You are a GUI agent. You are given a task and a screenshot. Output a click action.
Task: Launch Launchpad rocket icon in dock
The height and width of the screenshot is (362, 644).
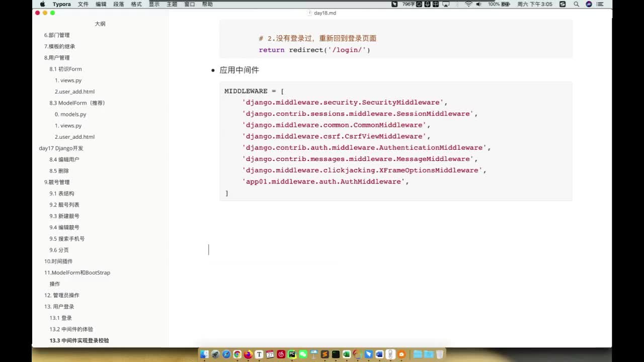point(215,354)
